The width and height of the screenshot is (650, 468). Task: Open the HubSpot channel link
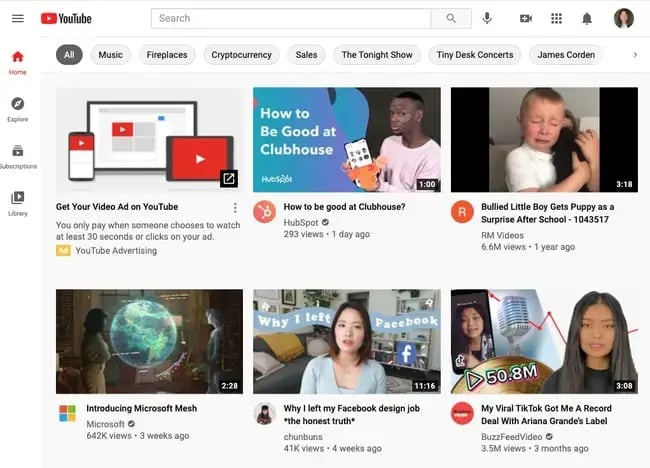[303, 221]
